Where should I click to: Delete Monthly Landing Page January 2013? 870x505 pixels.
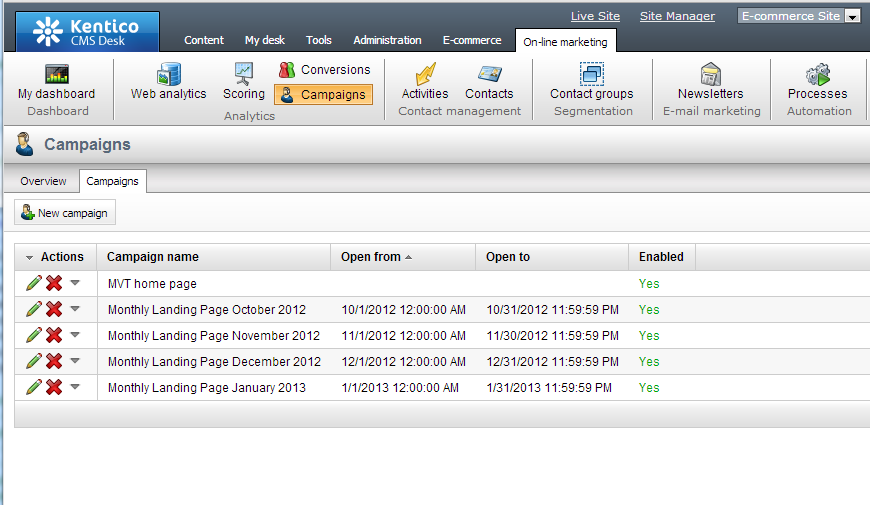54,387
